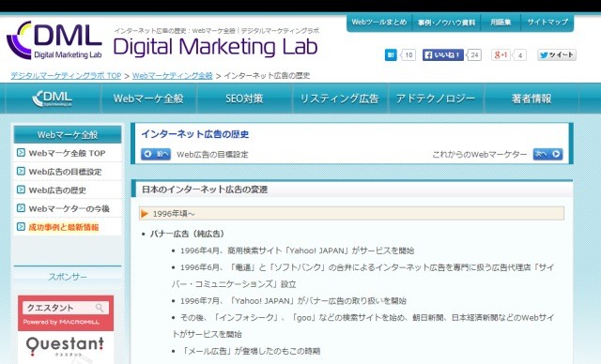The height and width of the screenshot is (364, 601).
Task: Click the 次へ next page button
Action: coord(547,154)
